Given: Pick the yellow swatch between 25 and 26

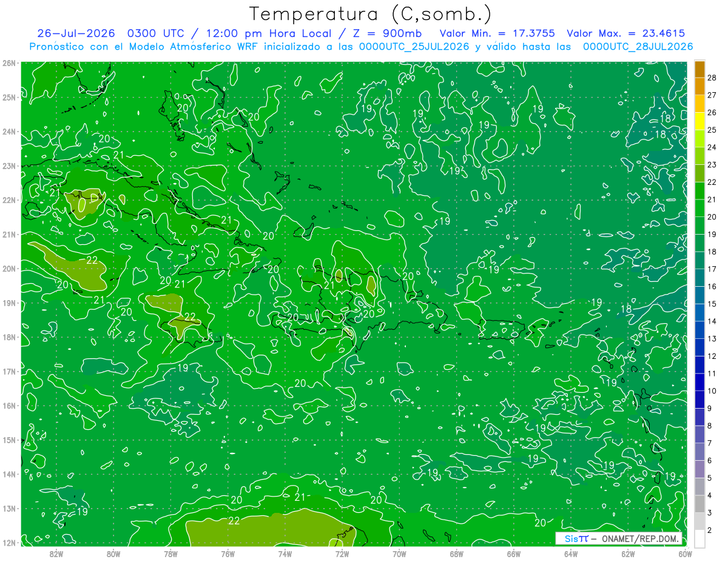Looking at the screenshot, I should (x=699, y=121).
